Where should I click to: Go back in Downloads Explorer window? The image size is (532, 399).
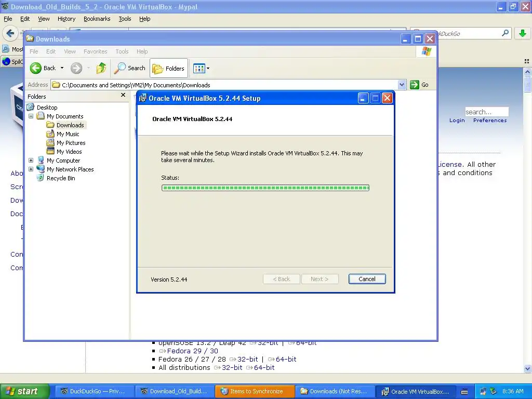[x=43, y=68]
